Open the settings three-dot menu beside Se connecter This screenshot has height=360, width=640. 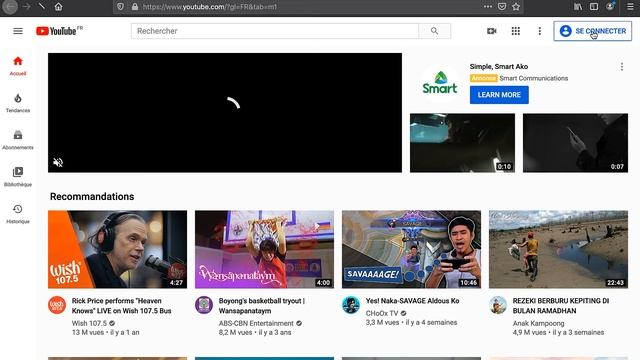(x=540, y=31)
